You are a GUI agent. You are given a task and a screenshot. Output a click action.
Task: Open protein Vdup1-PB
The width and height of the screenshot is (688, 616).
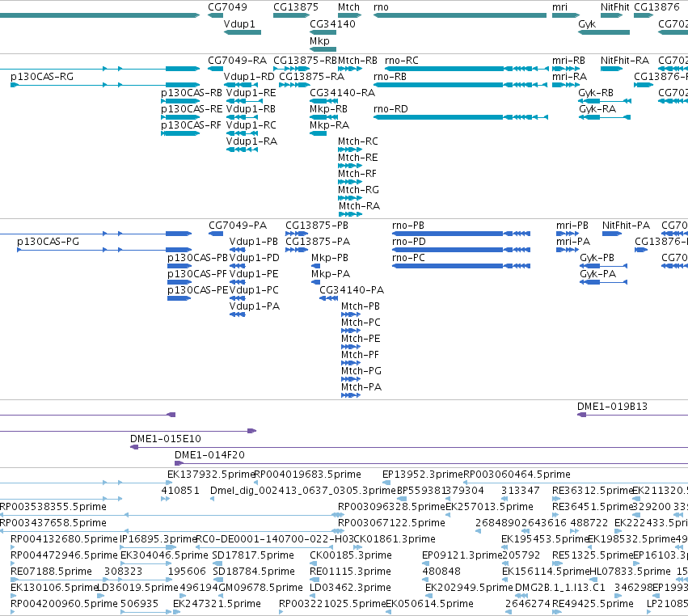254,242
